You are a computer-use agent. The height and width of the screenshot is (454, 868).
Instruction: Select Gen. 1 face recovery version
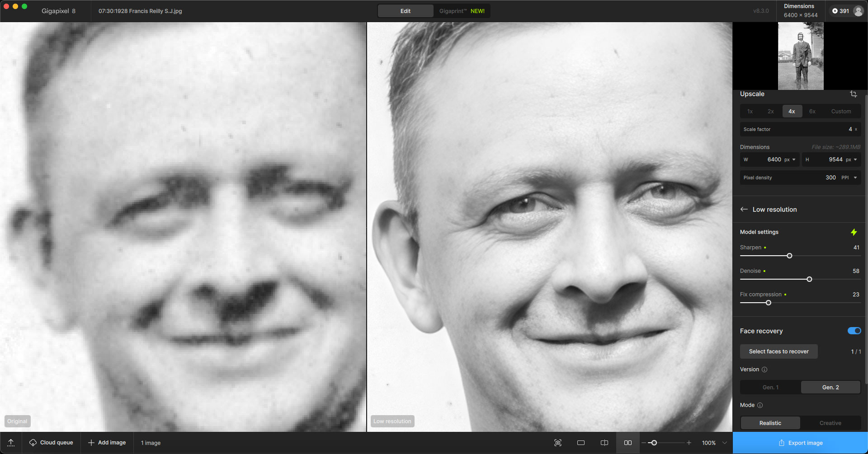(x=770, y=387)
